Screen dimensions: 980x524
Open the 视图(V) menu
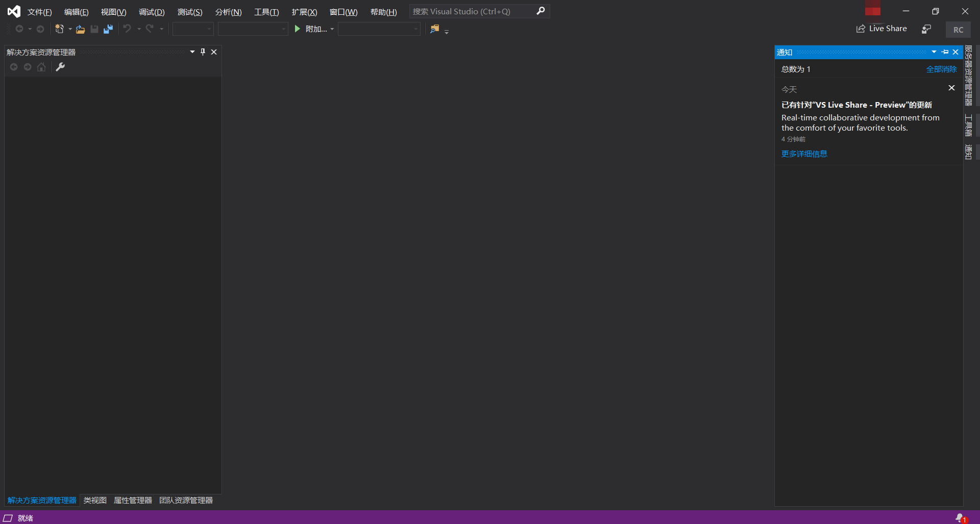113,12
